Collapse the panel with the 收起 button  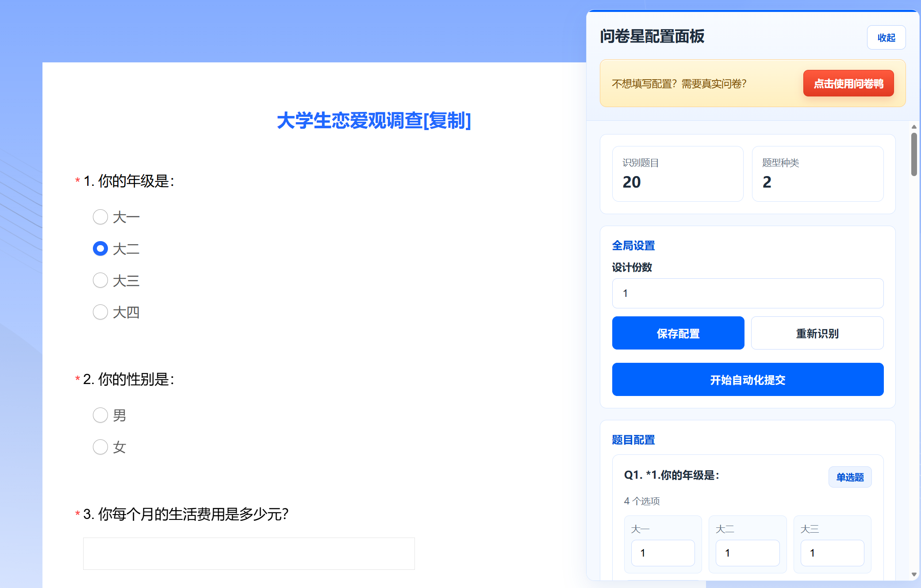point(886,38)
